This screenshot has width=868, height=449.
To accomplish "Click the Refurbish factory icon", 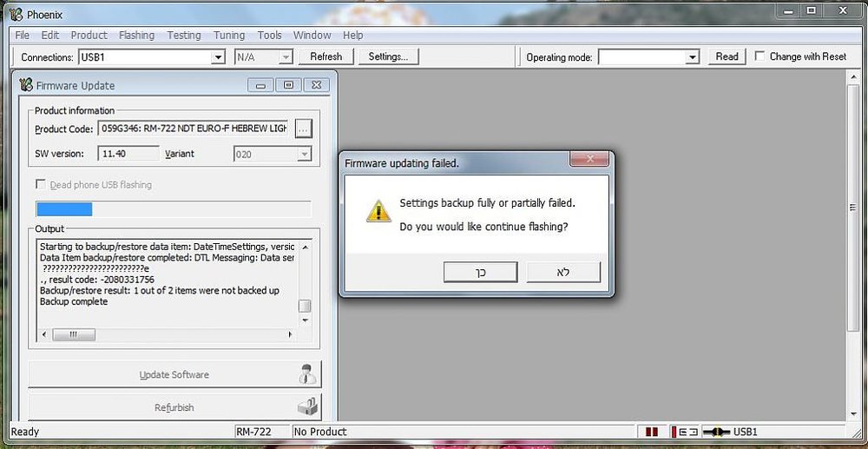I will (307, 407).
